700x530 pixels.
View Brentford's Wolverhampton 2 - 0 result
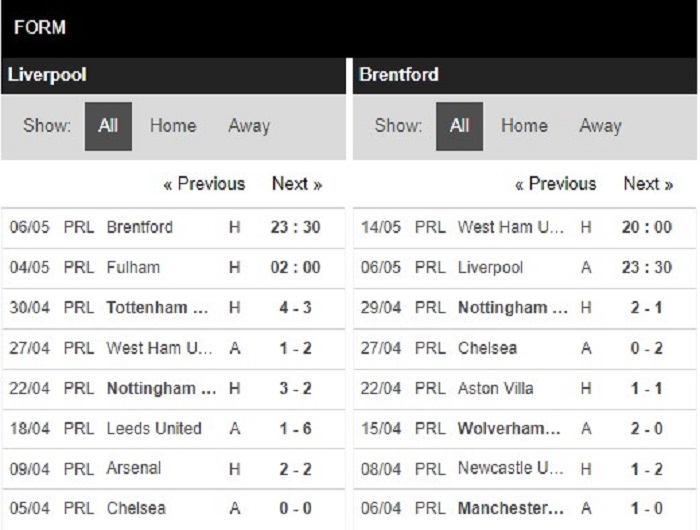[x=525, y=429]
